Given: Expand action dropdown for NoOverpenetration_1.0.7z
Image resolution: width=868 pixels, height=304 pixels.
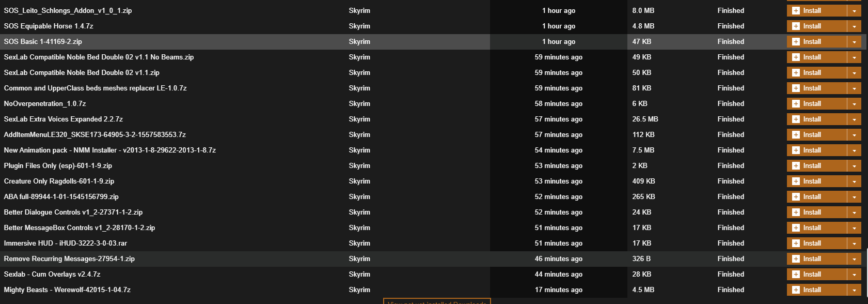Looking at the screenshot, I should click(x=854, y=103).
